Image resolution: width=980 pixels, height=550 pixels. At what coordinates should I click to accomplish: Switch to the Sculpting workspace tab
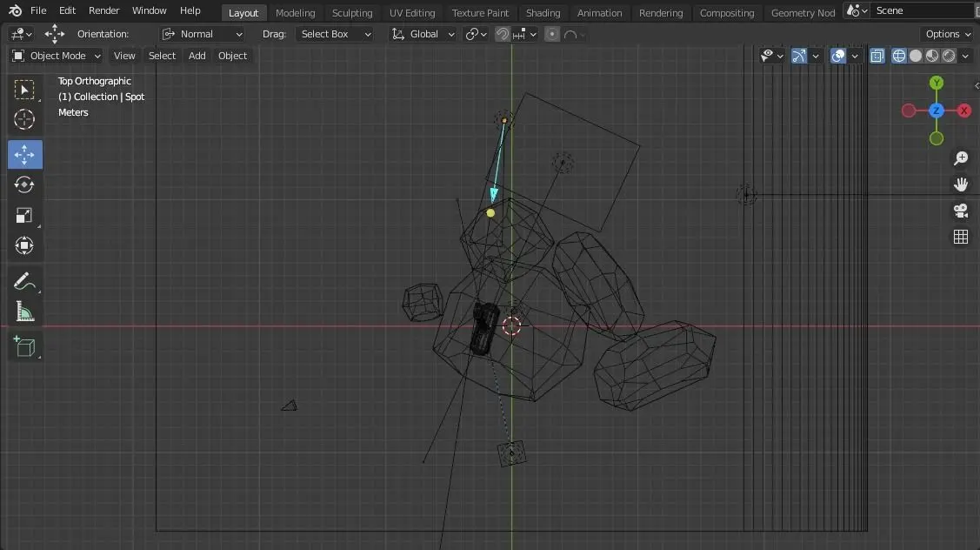click(x=352, y=12)
